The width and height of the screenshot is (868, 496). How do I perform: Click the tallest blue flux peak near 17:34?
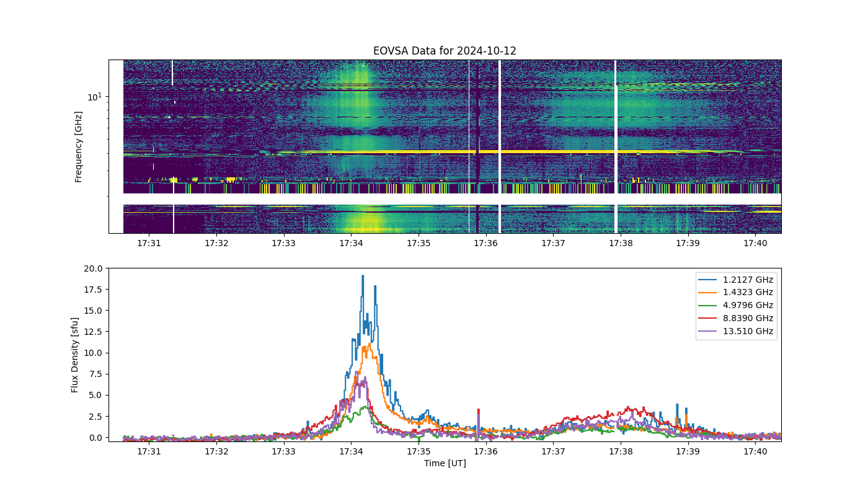coord(363,277)
